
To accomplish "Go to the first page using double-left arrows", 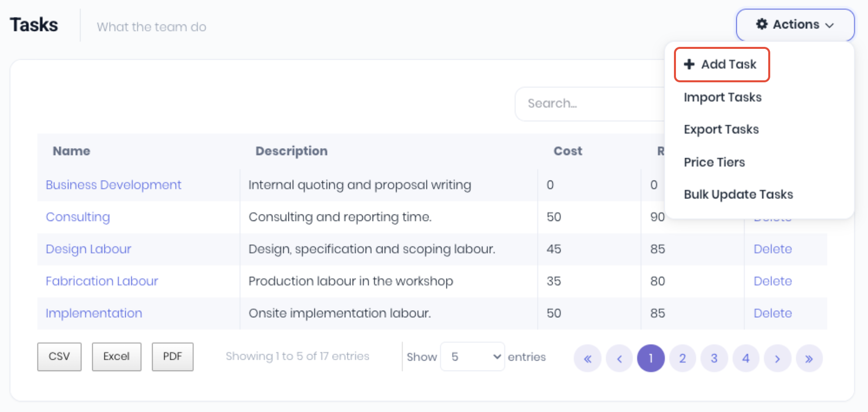I will pos(588,359).
